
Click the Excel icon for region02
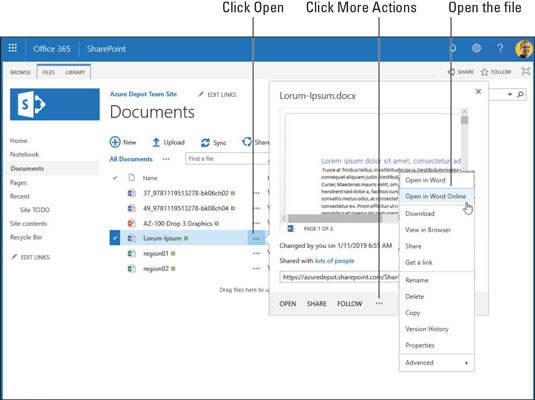coord(132,269)
